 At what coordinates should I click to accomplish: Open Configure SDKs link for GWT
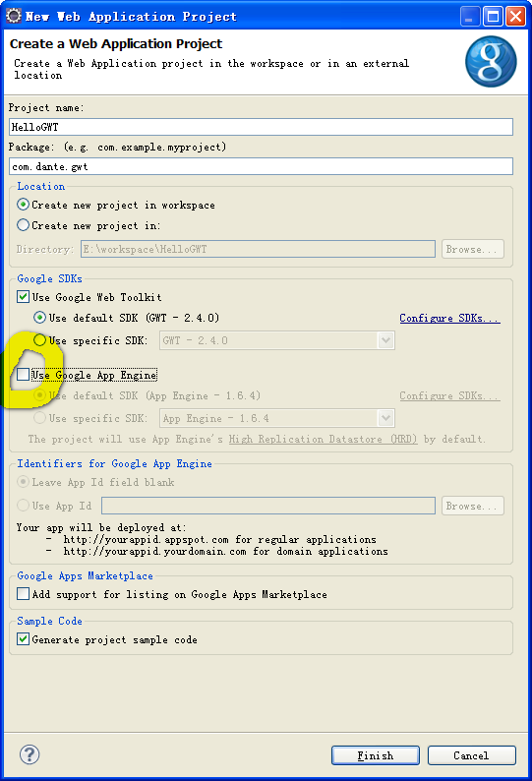[x=449, y=318]
